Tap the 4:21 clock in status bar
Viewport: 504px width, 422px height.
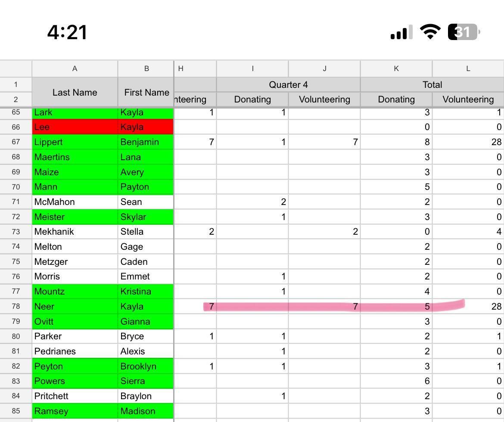(x=67, y=32)
